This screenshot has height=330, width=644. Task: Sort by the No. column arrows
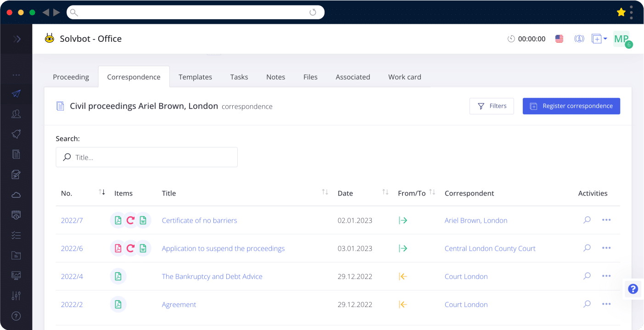(x=102, y=192)
